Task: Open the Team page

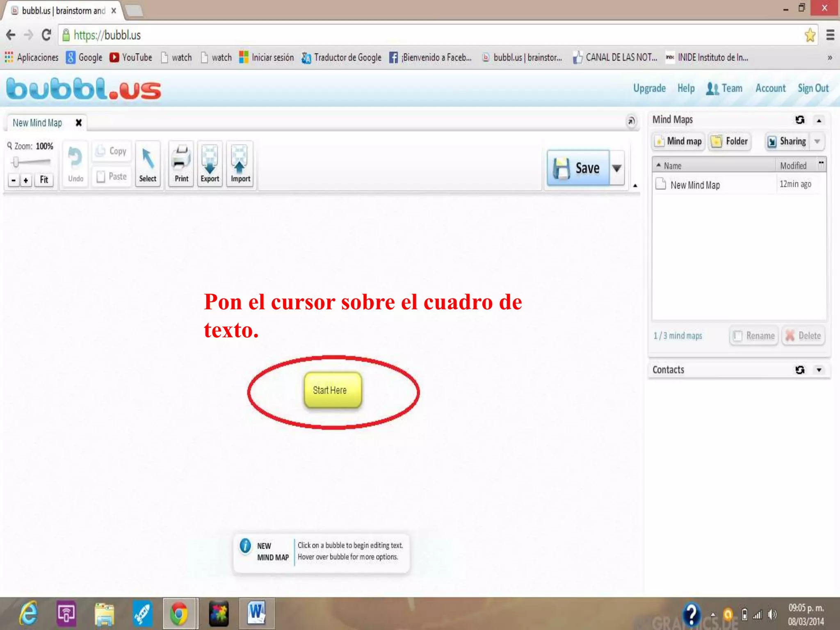Action: [724, 89]
